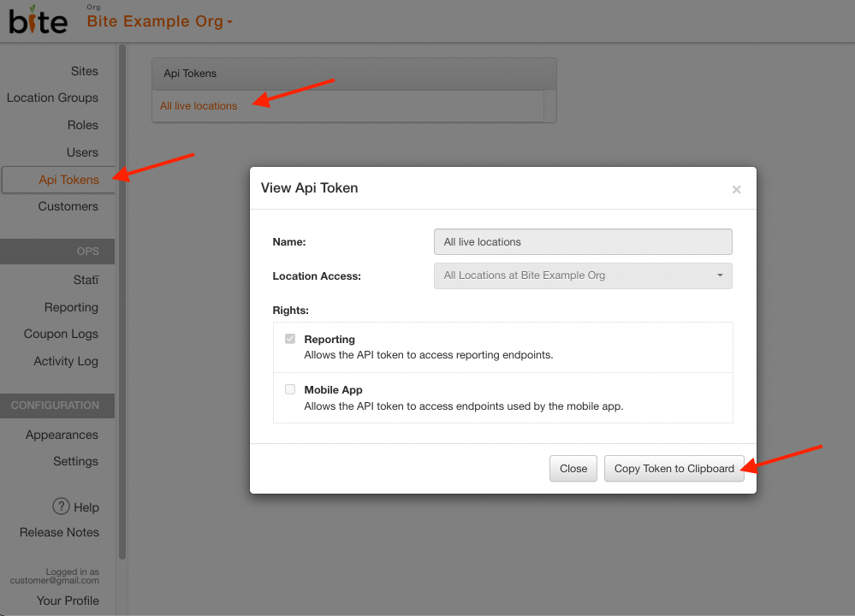Open Sites in the sidebar
The height and width of the screenshot is (616, 855).
click(x=85, y=71)
